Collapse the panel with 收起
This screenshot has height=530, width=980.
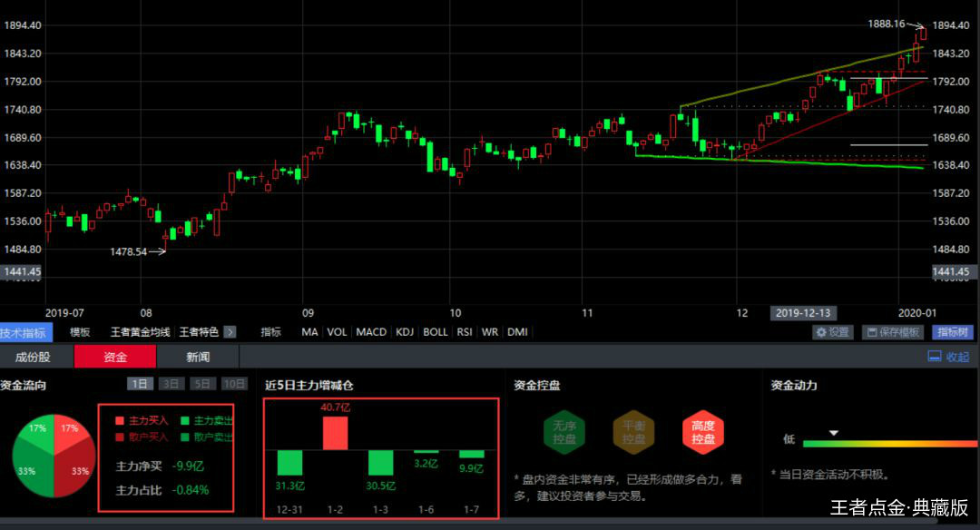click(x=949, y=357)
